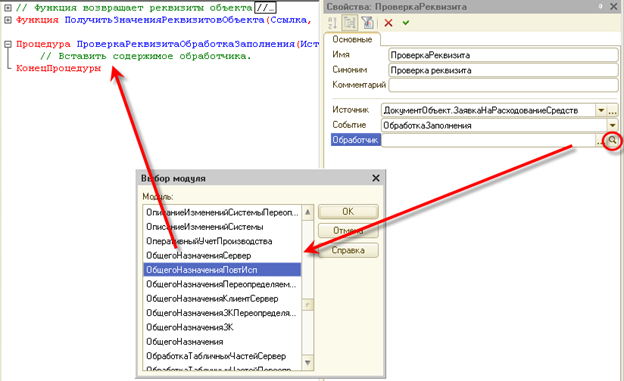Click into the Обработчик input field
624x381 pixels.
click(488, 140)
